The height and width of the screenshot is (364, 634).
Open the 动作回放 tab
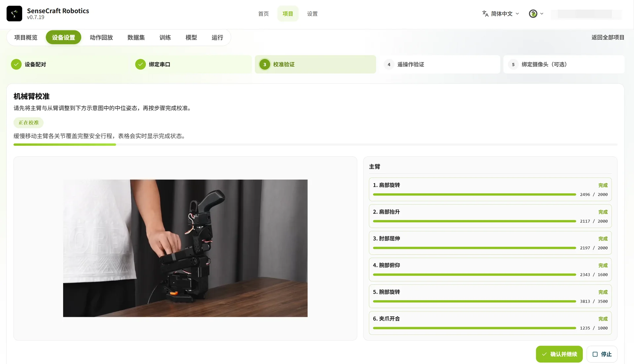point(101,37)
